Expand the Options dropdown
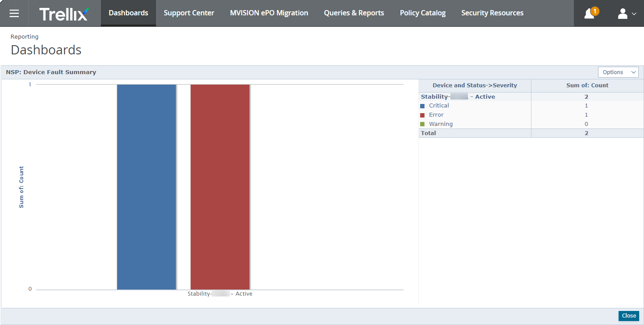The width and height of the screenshot is (644, 325). click(618, 72)
